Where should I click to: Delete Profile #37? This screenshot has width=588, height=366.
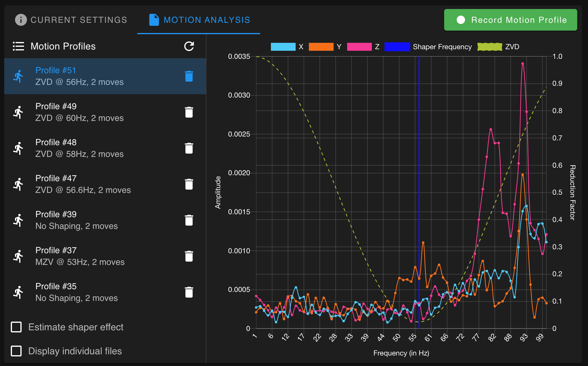coord(189,256)
